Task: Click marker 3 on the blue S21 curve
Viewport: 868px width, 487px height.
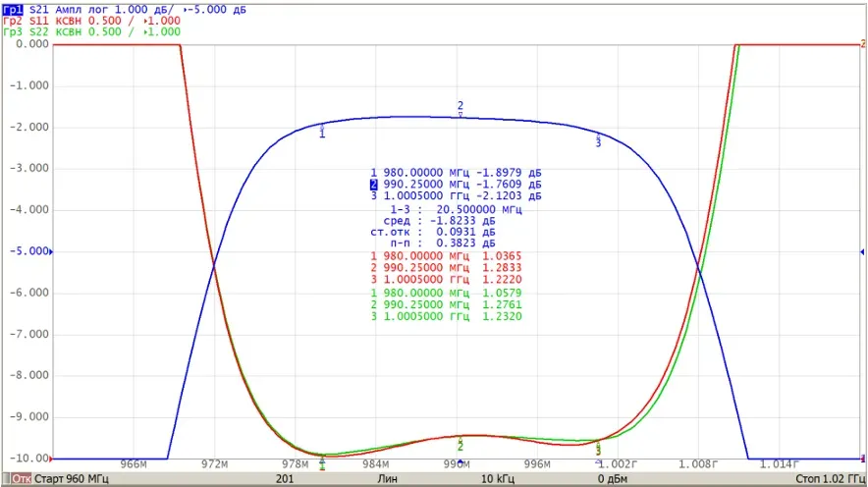Action: (x=598, y=140)
